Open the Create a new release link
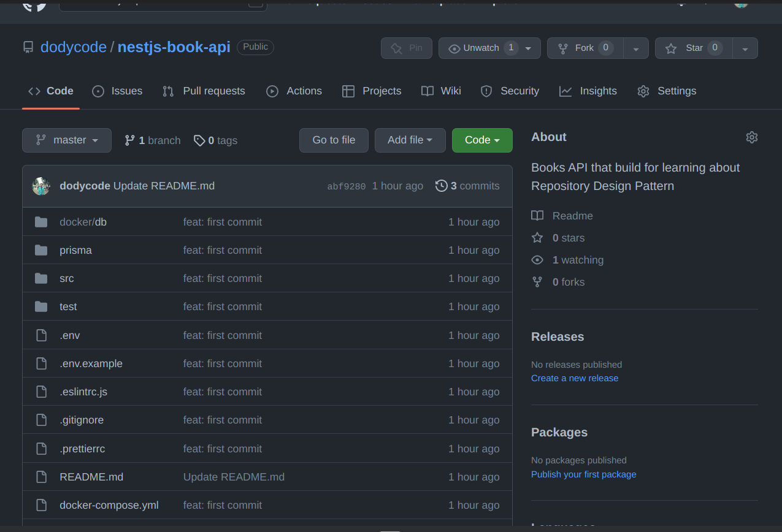The width and height of the screenshot is (782, 532). (574, 378)
